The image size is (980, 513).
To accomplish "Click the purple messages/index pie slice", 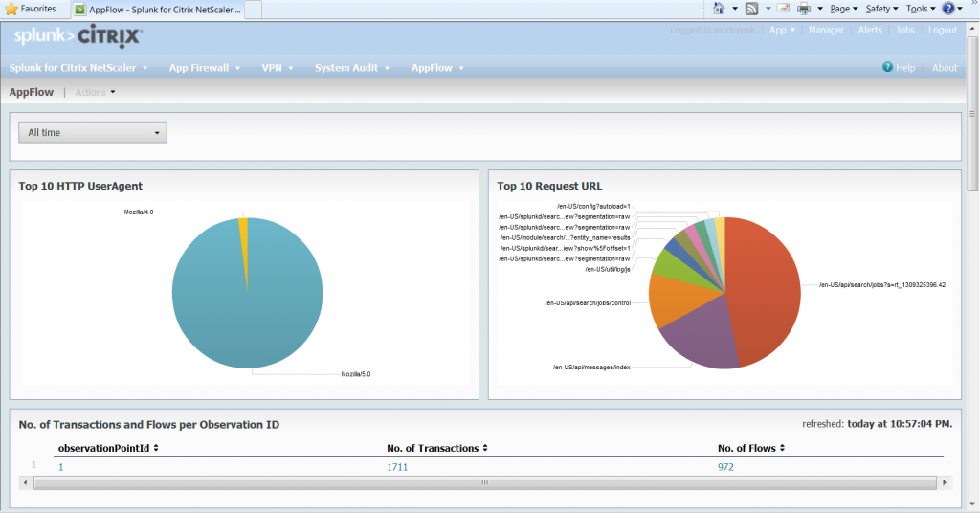I will [x=703, y=334].
